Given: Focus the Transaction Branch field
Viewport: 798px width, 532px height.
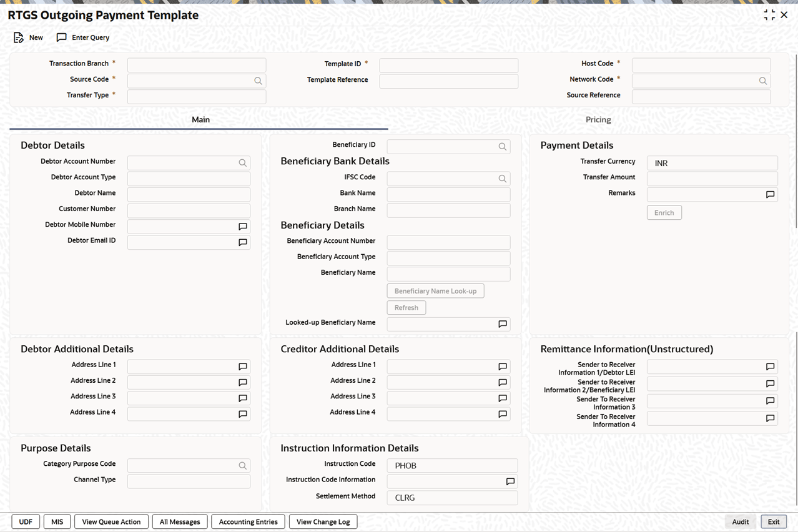Looking at the screenshot, I should pos(197,65).
